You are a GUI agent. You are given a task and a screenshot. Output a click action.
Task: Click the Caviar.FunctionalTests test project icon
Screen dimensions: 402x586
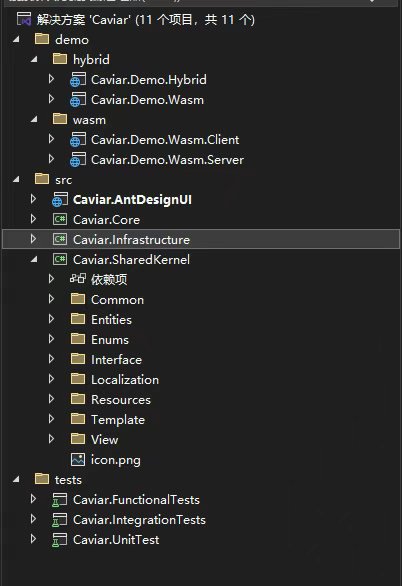[x=60, y=500]
